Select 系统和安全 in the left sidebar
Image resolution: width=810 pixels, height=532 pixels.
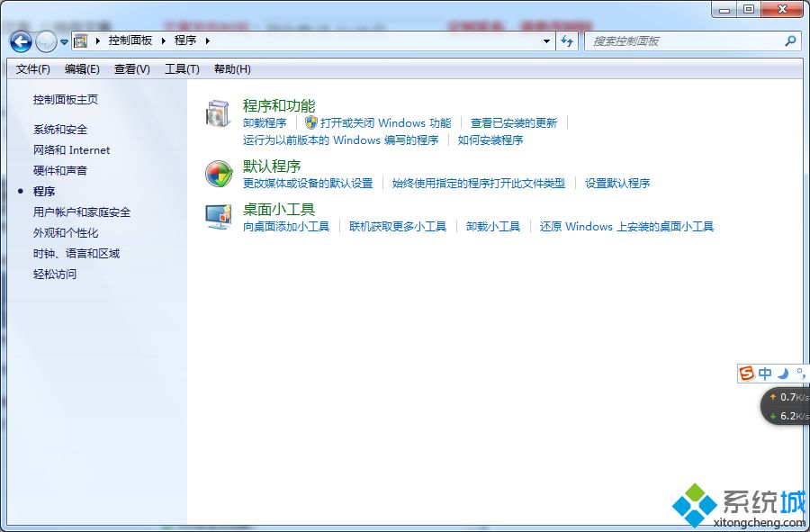pyautogui.click(x=60, y=130)
